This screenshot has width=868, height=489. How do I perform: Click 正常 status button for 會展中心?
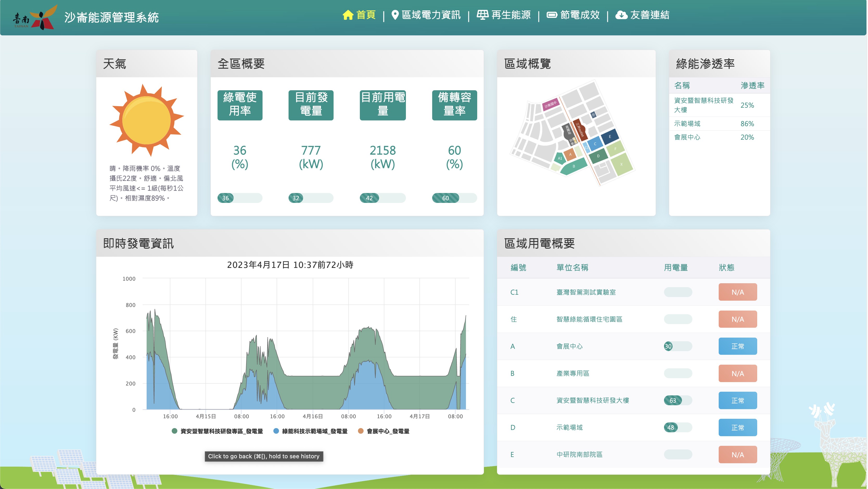[x=738, y=346]
